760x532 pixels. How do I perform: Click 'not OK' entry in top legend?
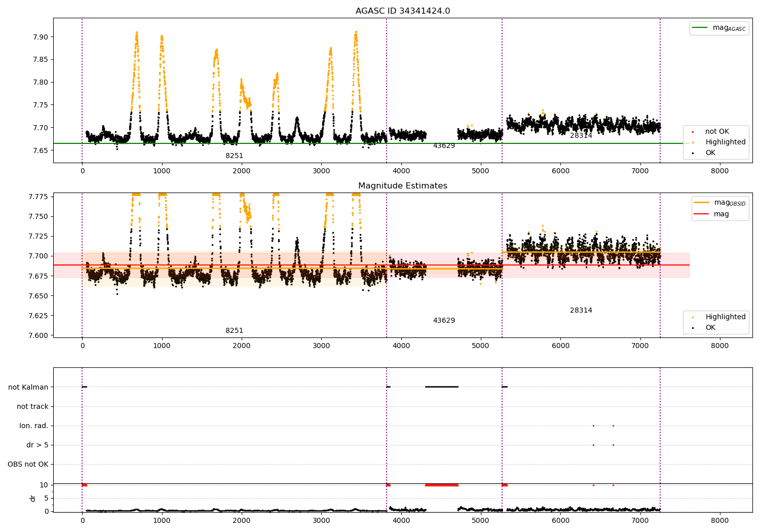click(x=717, y=131)
